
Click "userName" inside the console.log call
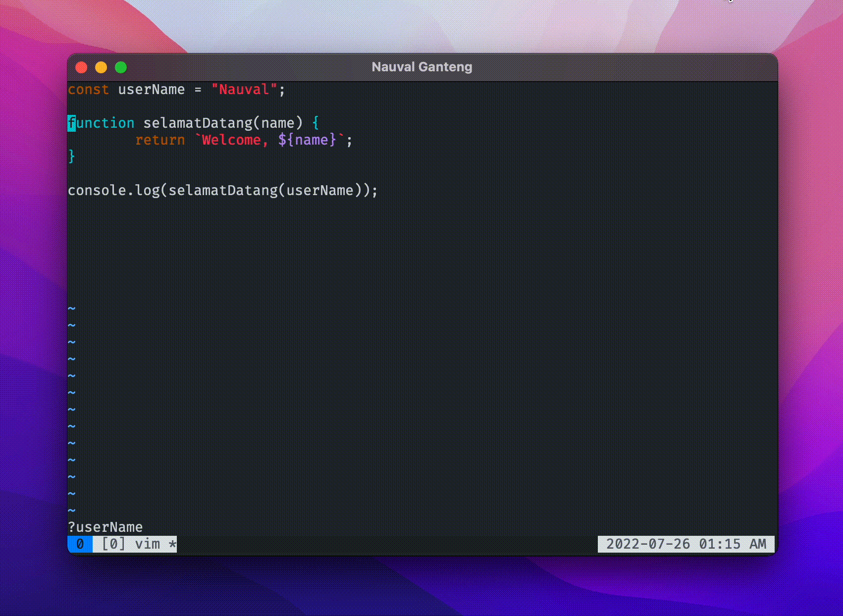(x=319, y=191)
